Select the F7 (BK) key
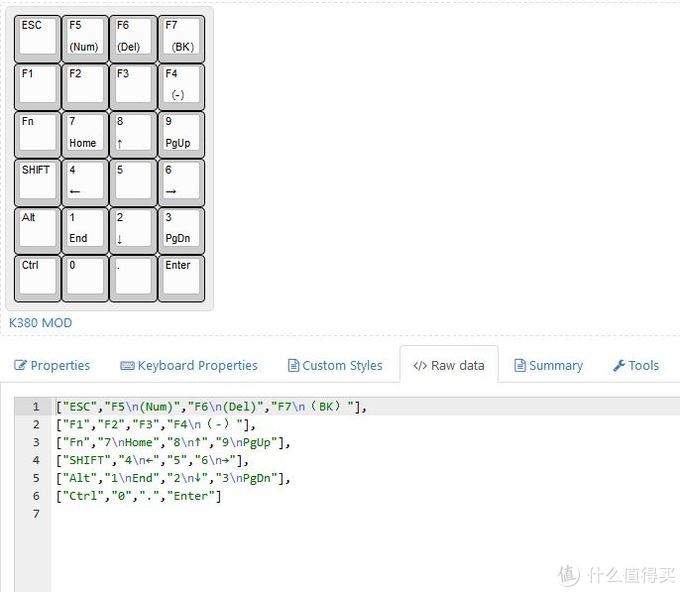680x592 pixels. pos(181,39)
